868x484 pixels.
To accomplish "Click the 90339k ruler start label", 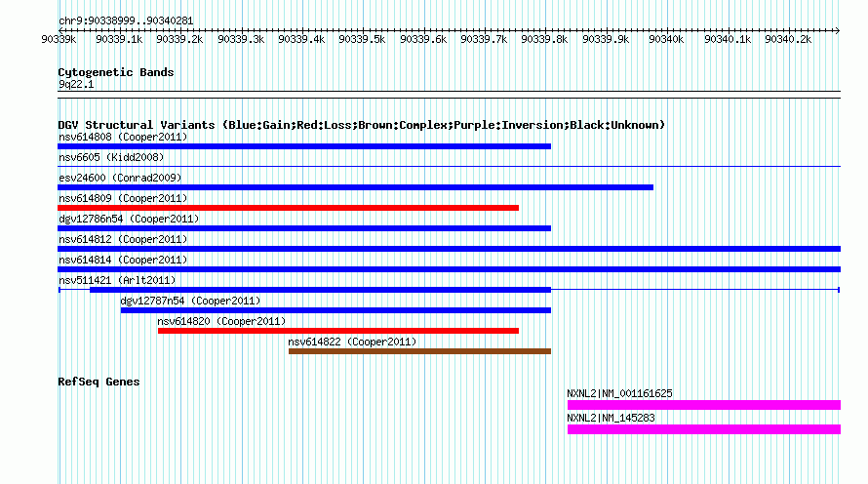I will [x=59, y=39].
